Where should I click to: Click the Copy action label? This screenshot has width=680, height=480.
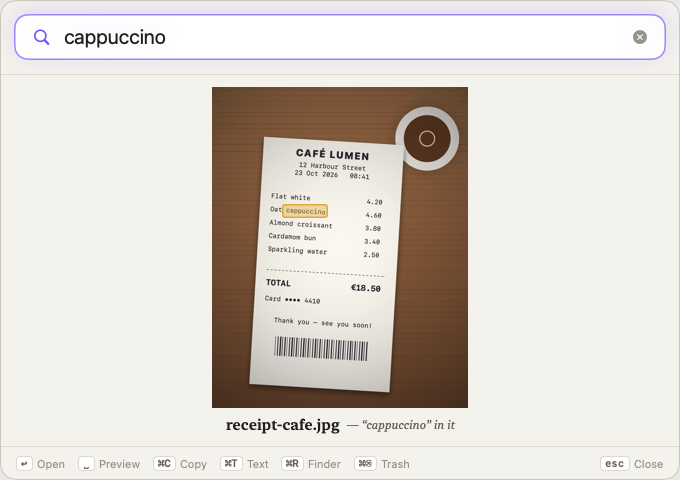tap(193, 464)
